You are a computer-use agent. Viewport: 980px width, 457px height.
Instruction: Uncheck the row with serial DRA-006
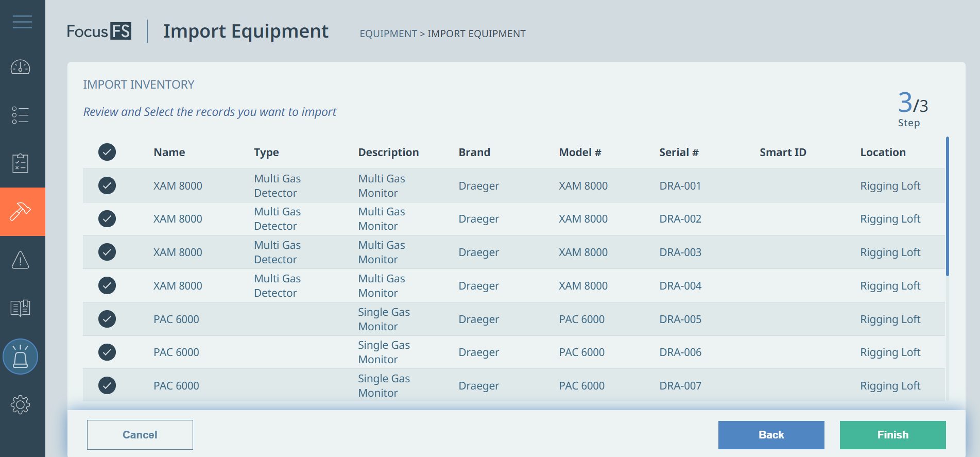pos(107,352)
